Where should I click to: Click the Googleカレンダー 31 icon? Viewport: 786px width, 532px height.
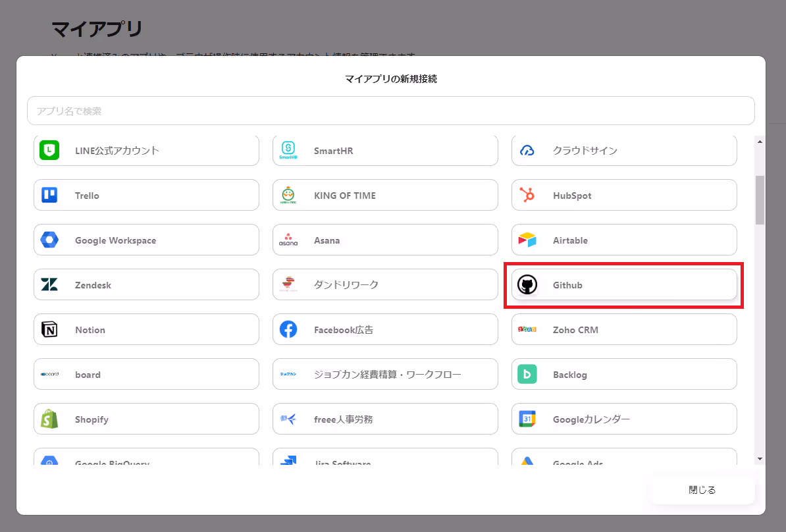tap(527, 419)
